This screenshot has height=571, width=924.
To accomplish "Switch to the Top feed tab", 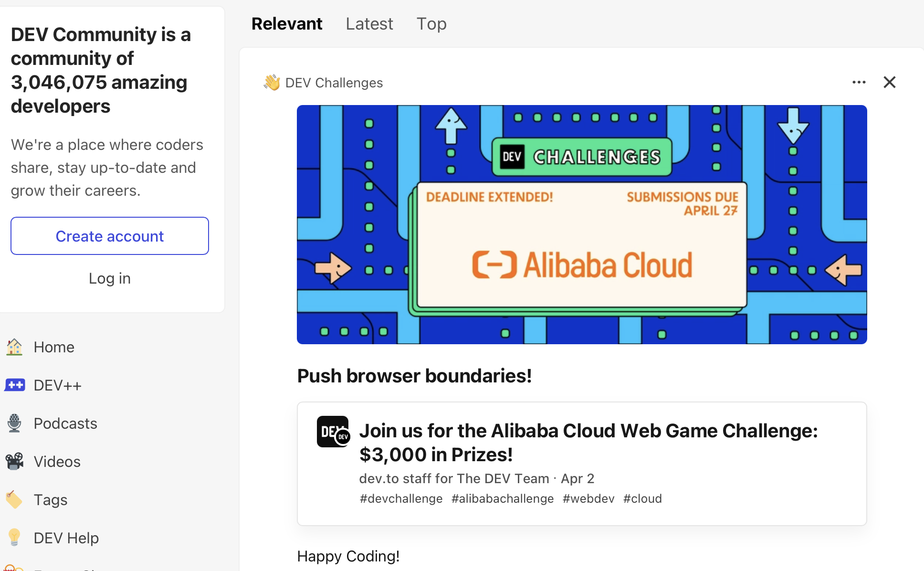I will (x=431, y=24).
